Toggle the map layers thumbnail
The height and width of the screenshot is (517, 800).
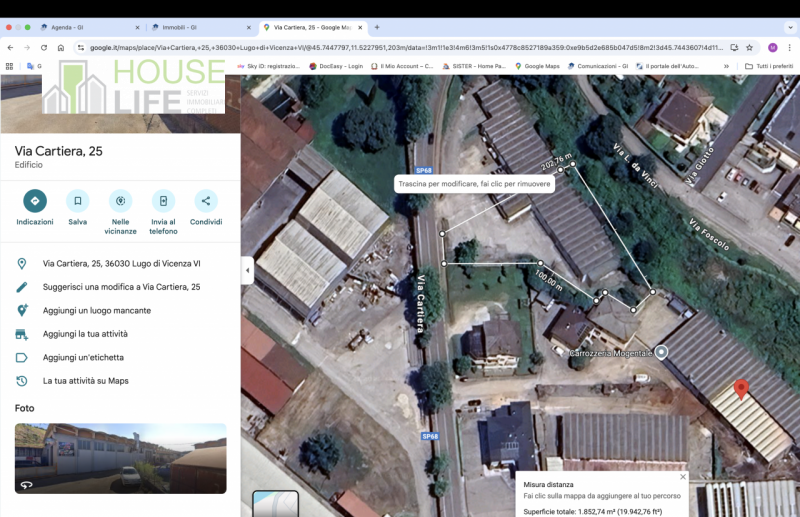[275, 503]
